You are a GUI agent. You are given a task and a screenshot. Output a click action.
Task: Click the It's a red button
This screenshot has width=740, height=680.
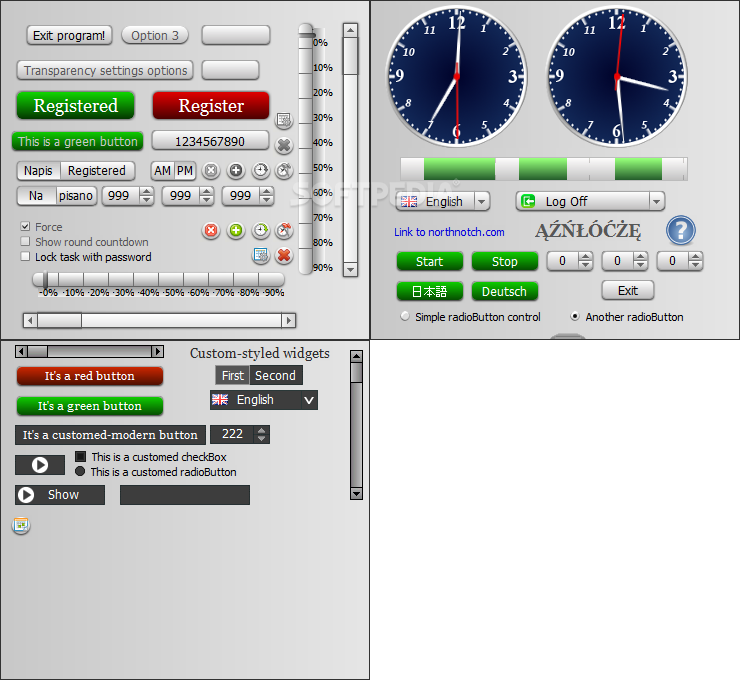pos(90,376)
